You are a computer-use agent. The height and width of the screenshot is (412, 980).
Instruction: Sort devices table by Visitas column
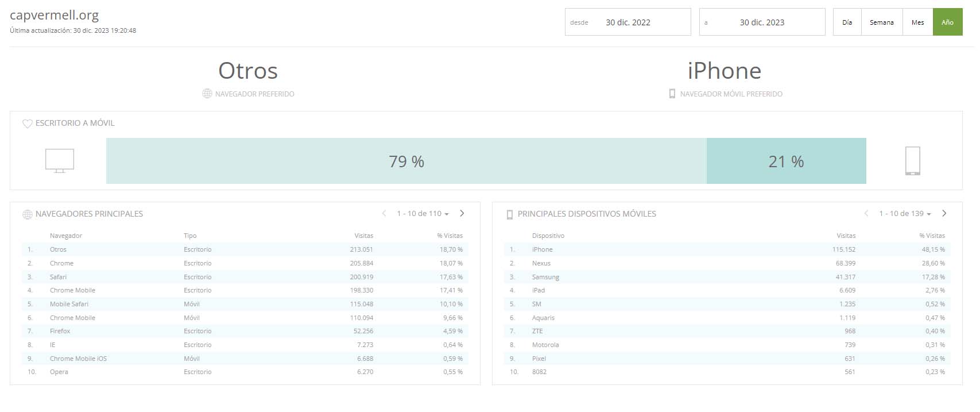[x=846, y=236]
